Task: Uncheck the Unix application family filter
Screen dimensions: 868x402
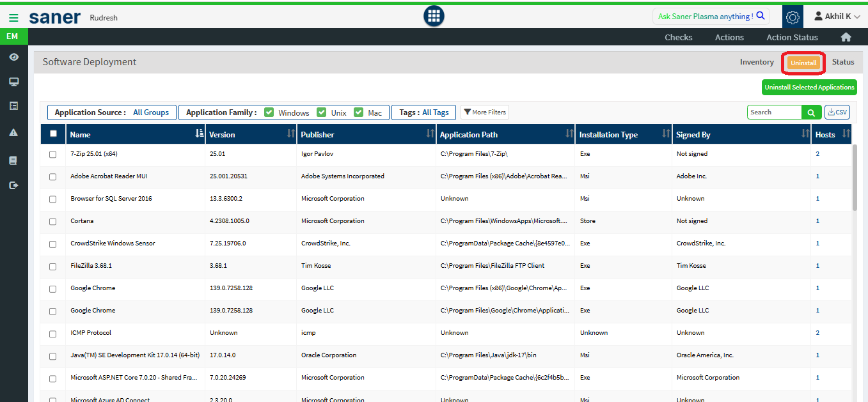Action: click(322, 112)
